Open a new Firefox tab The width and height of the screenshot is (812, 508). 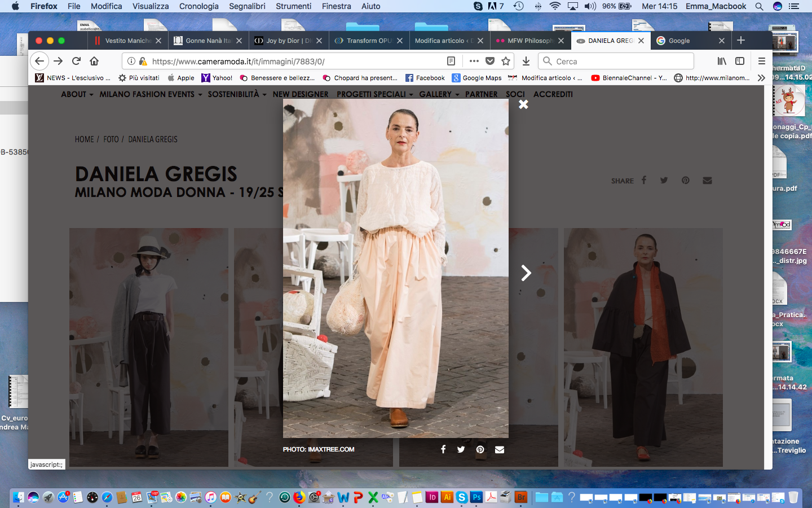click(x=741, y=40)
